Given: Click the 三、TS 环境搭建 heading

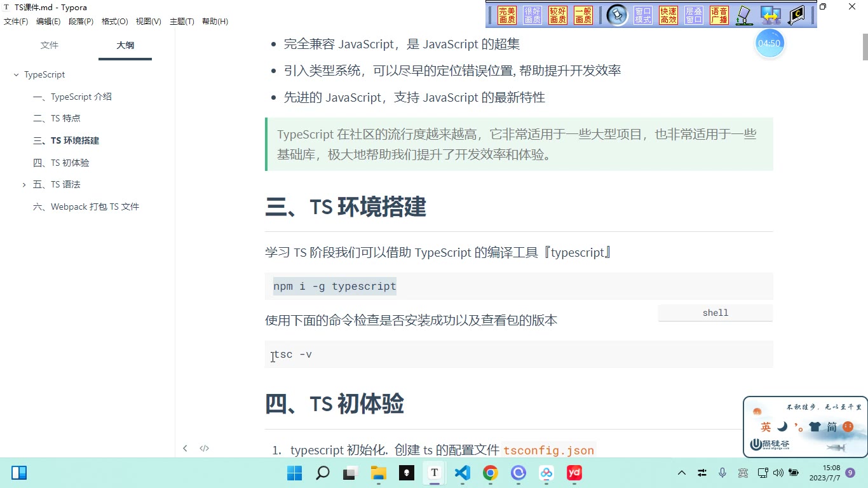Looking at the screenshot, I should tap(346, 207).
